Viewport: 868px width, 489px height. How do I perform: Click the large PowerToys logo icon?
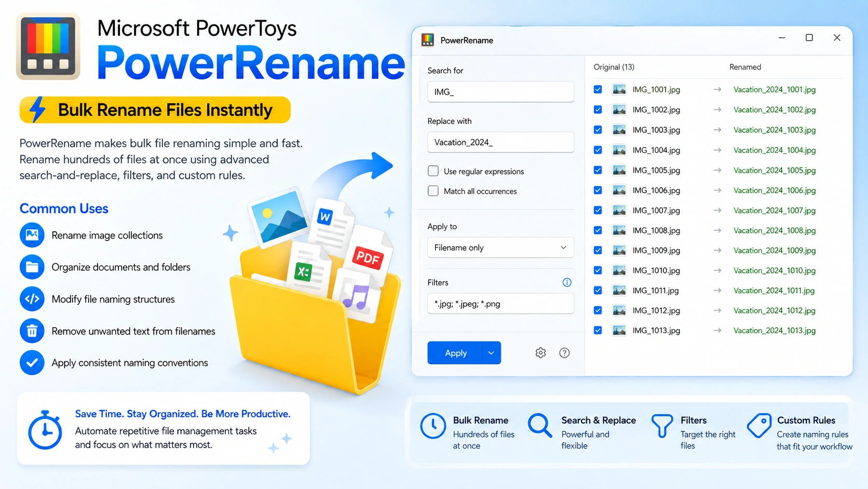[48, 46]
